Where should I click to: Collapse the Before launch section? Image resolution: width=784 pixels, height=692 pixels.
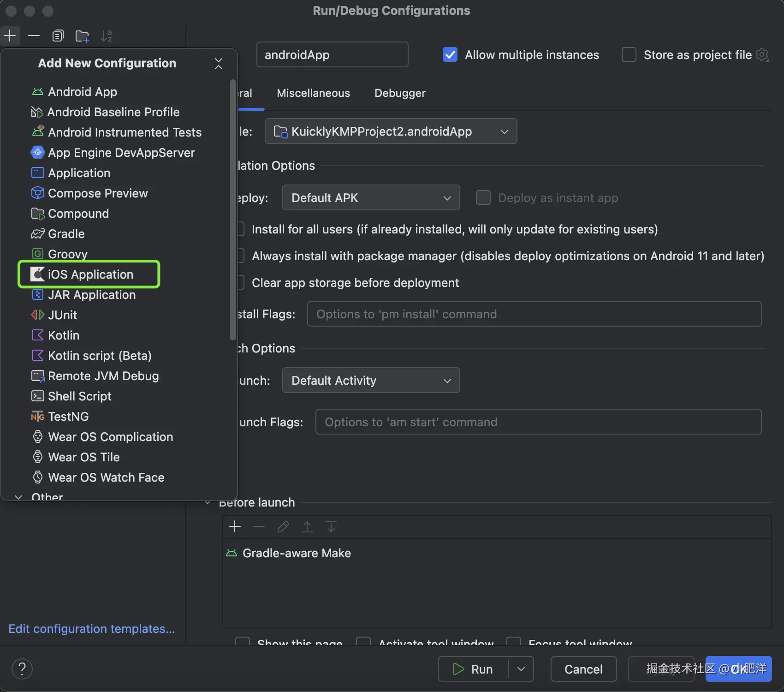click(208, 502)
